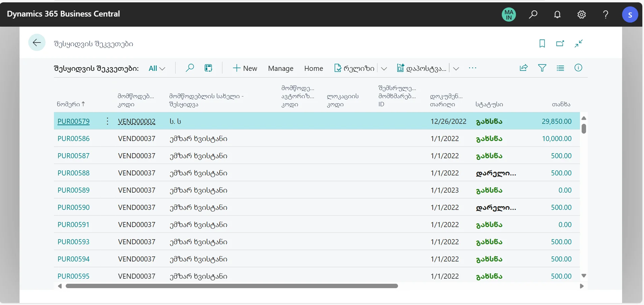
Task: Open notifications bell icon
Action: 557,15
